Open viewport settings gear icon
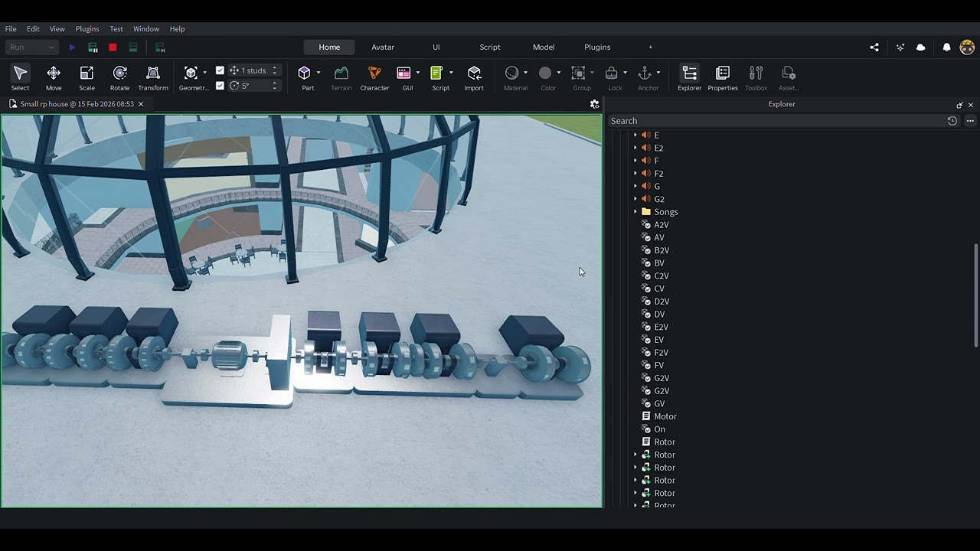This screenshot has height=551, width=980. pyautogui.click(x=594, y=104)
